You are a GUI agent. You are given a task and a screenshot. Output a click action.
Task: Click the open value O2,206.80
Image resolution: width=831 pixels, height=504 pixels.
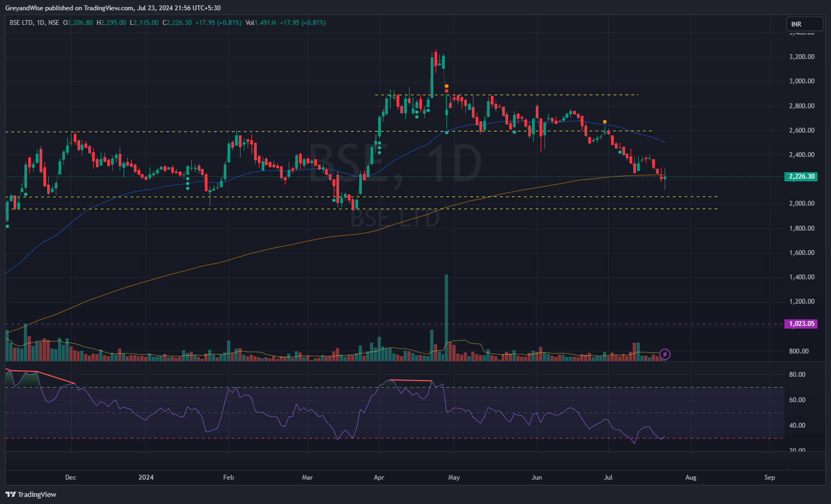(78, 23)
